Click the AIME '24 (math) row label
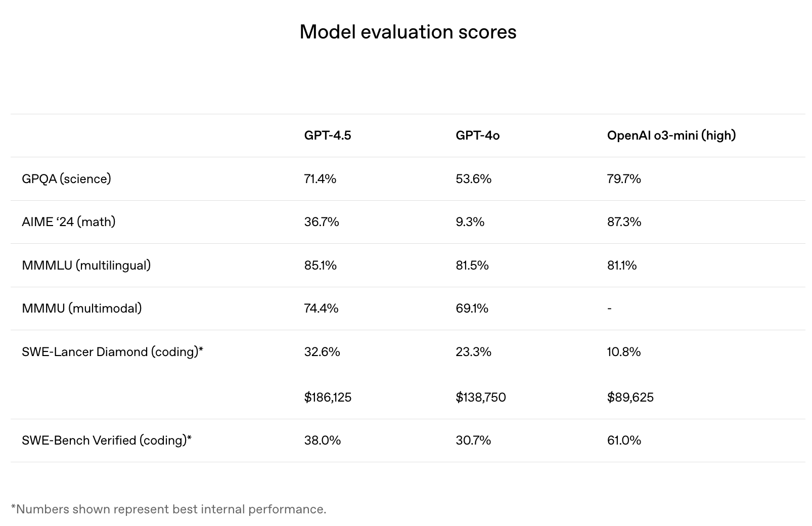Image resolution: width=812 pixels, height=526 pixels. (x=68, y=222)
